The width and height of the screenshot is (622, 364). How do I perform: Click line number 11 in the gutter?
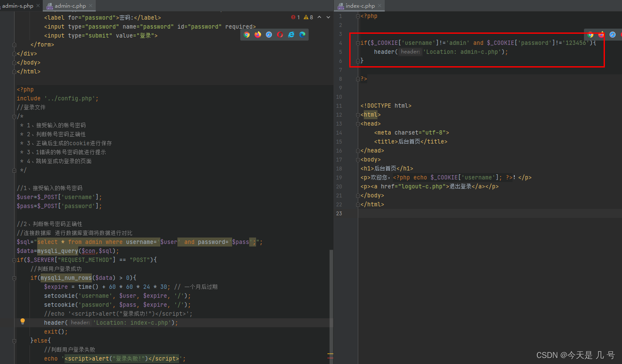tap(339, 106)
